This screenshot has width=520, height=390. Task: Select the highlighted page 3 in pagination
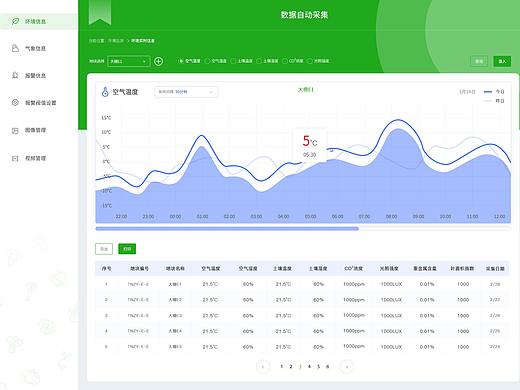(300, 367)
